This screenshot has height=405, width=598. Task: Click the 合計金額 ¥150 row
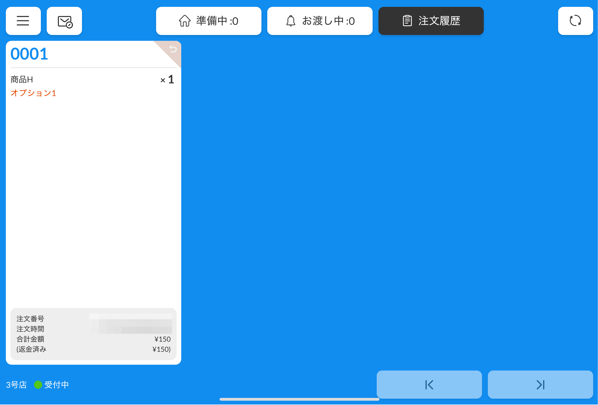[x=93, y=339]
